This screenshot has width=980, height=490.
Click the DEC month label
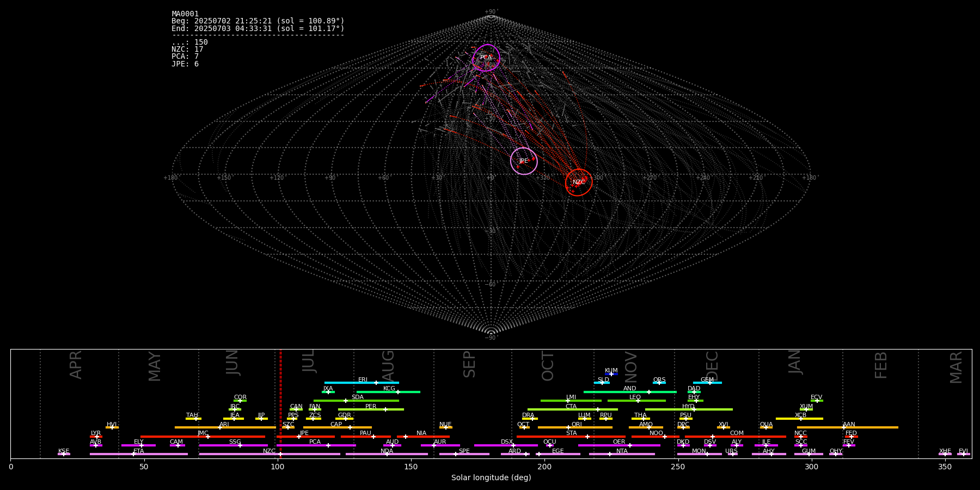click(x=712, y=365)
